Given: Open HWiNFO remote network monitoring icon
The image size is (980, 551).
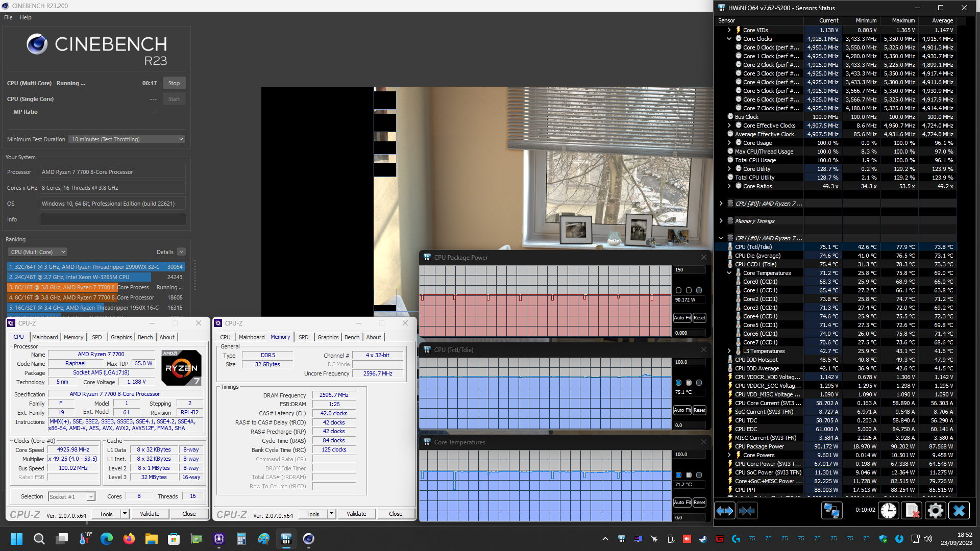Looking at the screenshot, I should tap(832, 511).
